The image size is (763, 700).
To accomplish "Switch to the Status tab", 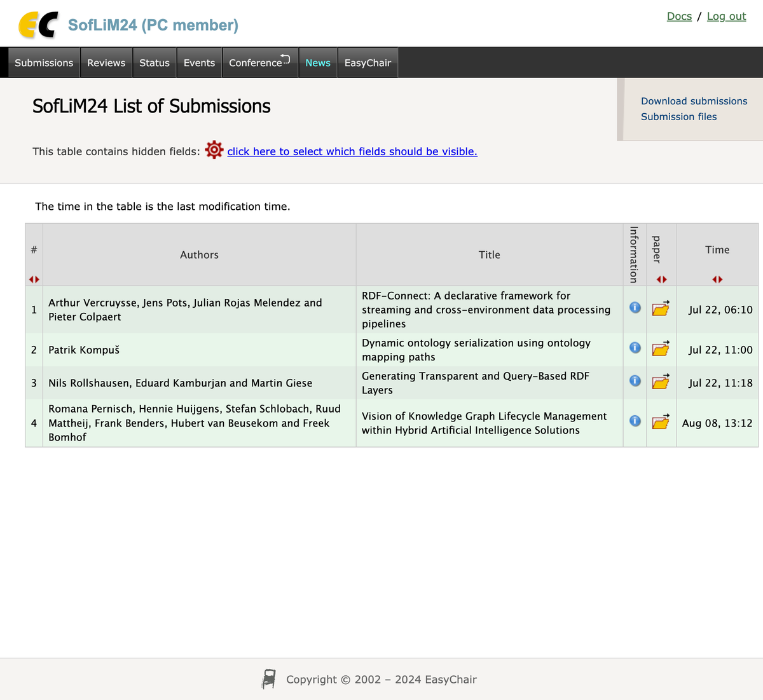I will [154, 62].
